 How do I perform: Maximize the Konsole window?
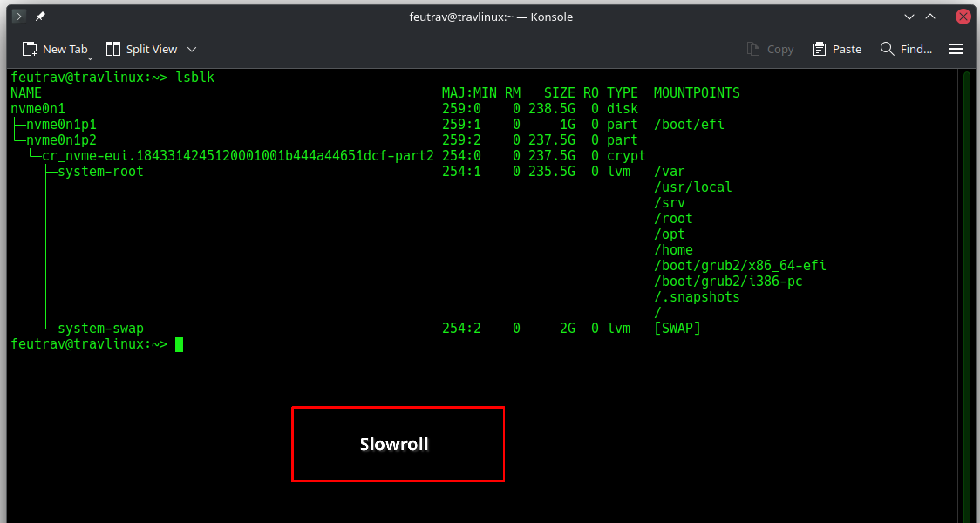[930, 17]
